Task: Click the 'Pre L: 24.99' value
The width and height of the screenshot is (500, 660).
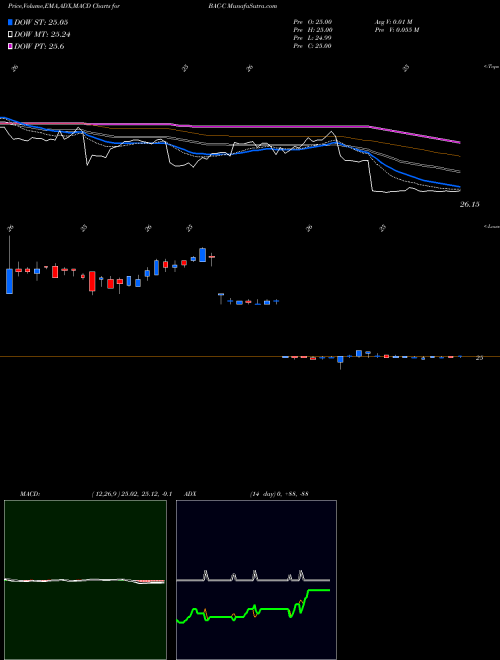Action: pos(312,38)
